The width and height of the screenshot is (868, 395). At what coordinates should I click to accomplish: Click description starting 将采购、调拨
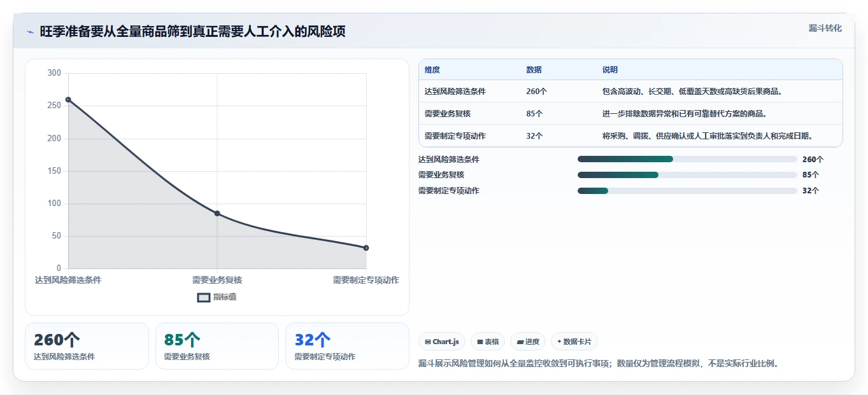coord(708,136)
